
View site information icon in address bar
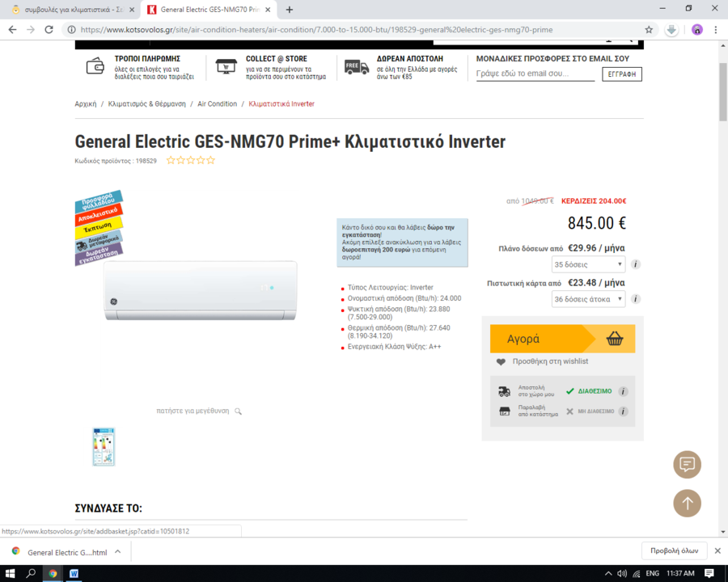coord(71,30)
